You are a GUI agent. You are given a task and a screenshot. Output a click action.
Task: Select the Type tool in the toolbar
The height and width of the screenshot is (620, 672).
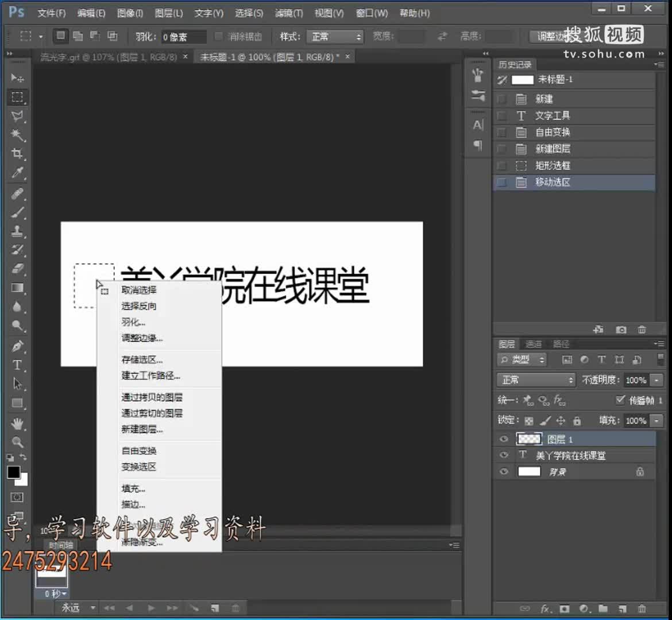coord(17,365)
